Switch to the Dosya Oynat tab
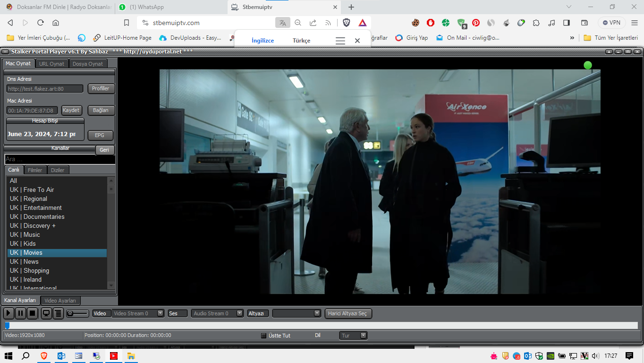The width and height of the screenshot is (644, 363). point(88,64)
